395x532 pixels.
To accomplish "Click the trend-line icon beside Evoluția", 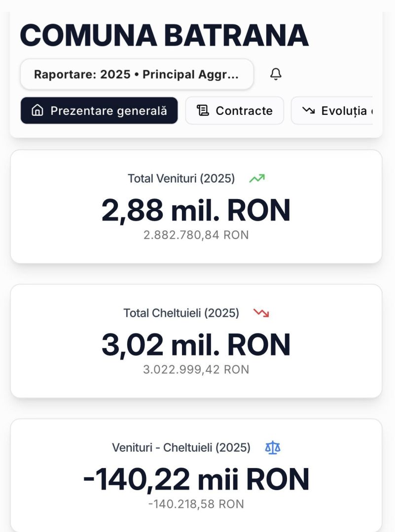I will pos(309,110).
